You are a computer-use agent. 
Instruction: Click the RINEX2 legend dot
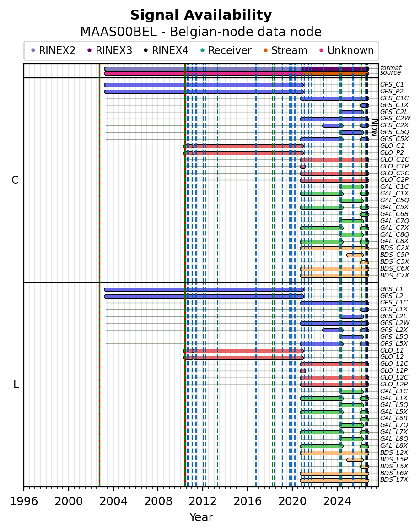coord(33,50)
